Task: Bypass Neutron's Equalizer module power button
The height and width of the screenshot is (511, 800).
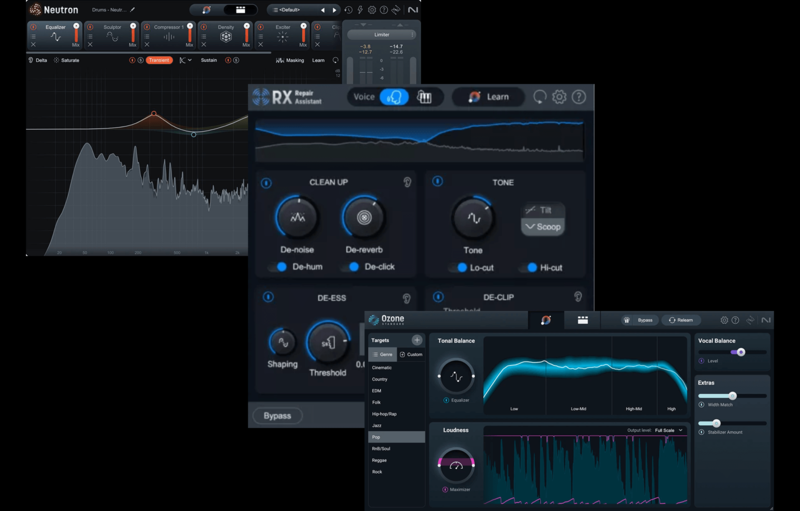Action: click(x=34, y=27)
